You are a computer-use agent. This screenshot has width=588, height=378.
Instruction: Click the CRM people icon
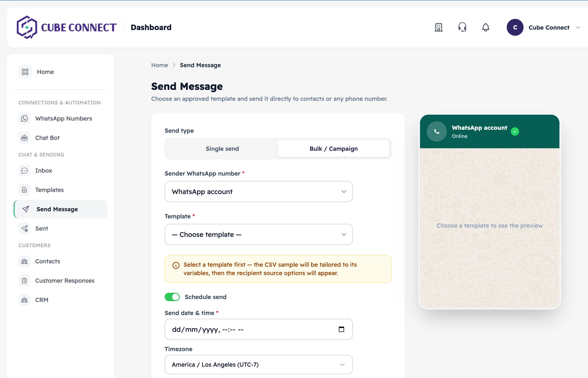24,300
